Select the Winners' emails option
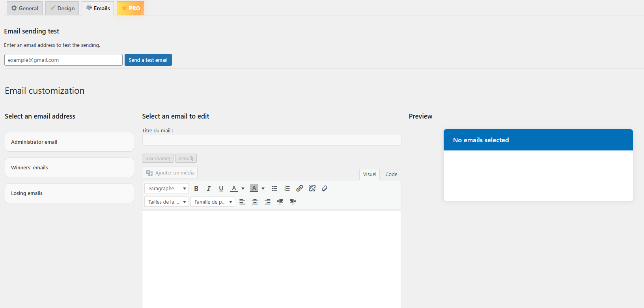This screenshot has height=308, width=644. click(x=69, y=167)
